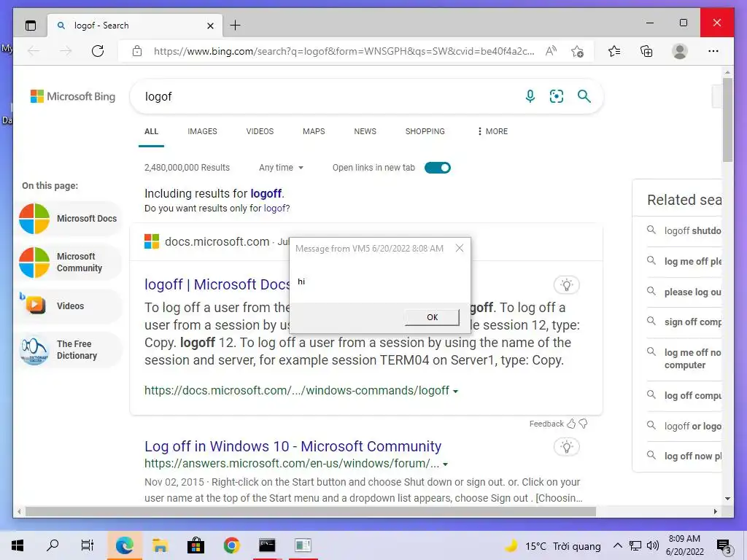Open the Edge profile avatar
This screenshot has height=560, width=747.
(x=679, y=51)
